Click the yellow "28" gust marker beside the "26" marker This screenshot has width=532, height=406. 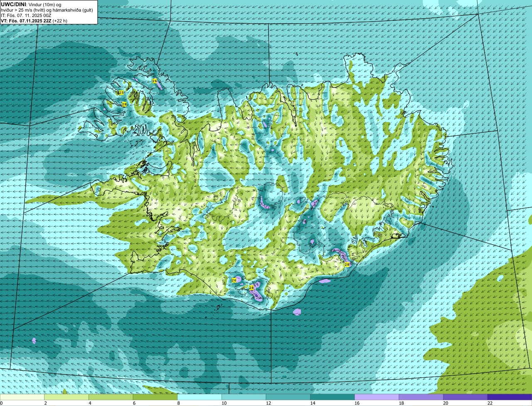[251, 287]
